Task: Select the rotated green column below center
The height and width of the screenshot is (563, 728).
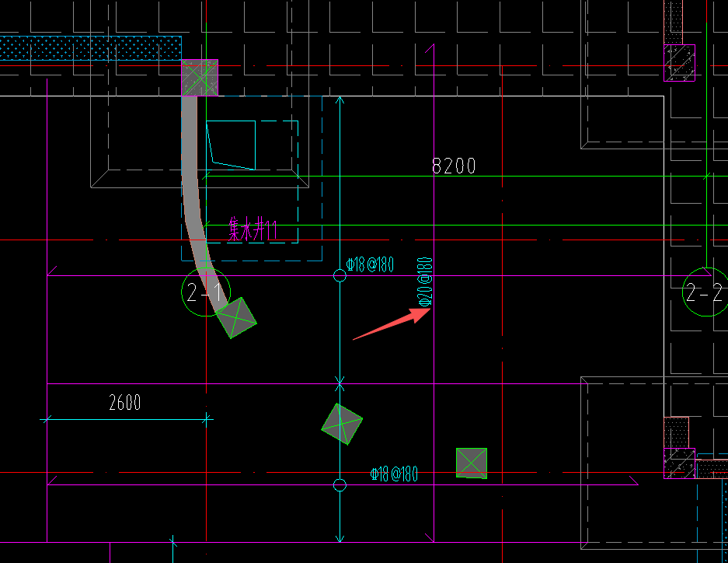Action: 342,424
